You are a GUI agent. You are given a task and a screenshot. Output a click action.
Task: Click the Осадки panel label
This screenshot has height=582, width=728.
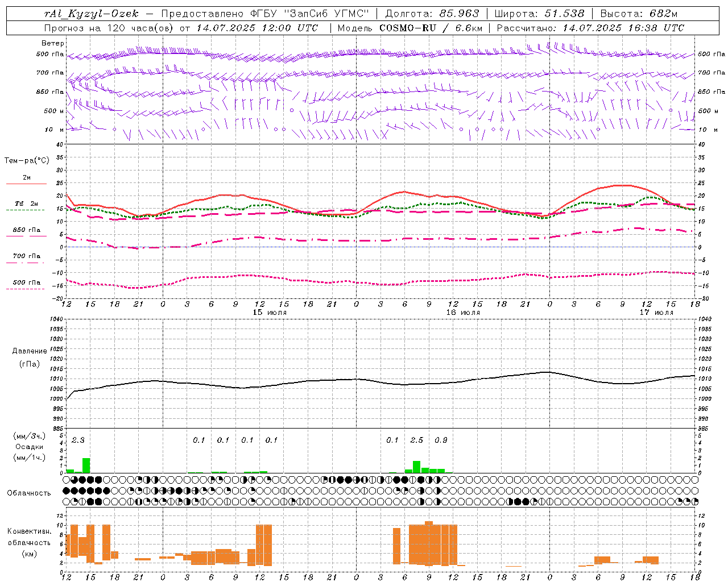pos(30,447)
